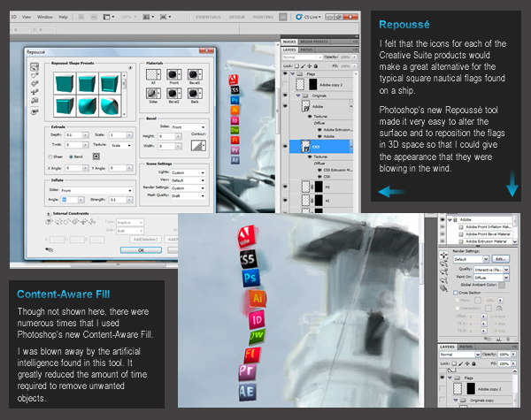Click the lock transparent pixels icon, upper panel
Screen dimensions: 531x420
click(297, 66)
